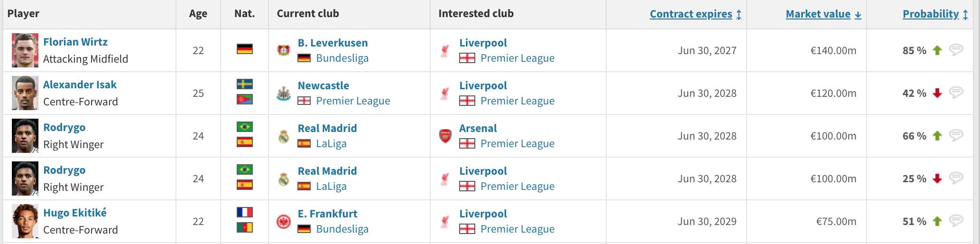Click the red down arrow beside 42 %
The height and width of the screenshot is (244, 980).
(937, 93)
